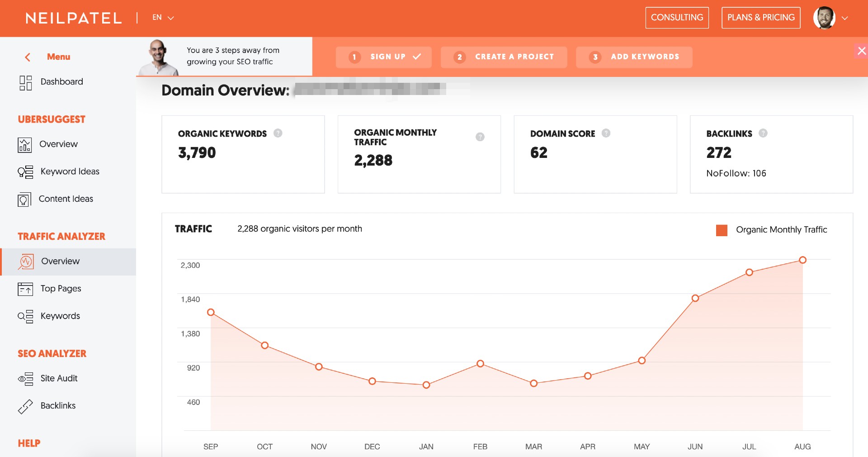Click the NOV data point on chart

click(319, 367)
